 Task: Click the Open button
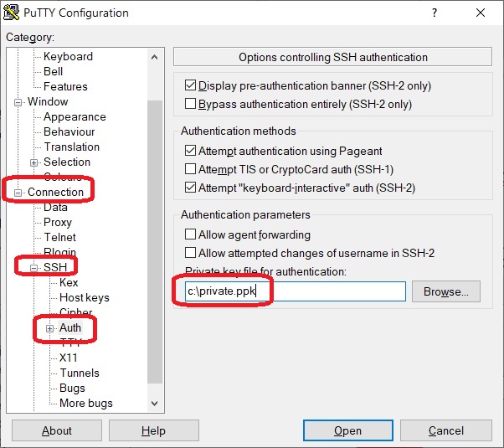pyautogui.click(x=347, y=430)
